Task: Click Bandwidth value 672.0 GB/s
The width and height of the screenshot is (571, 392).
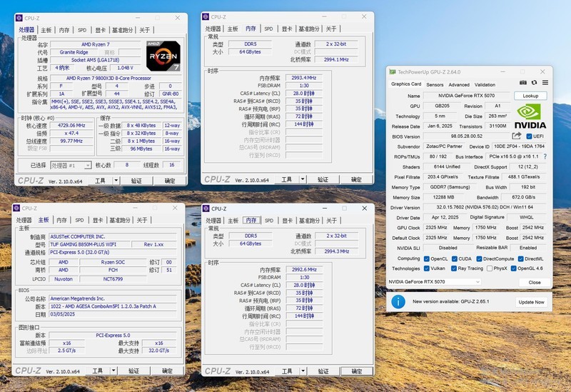Action: (x=523, y=197)
